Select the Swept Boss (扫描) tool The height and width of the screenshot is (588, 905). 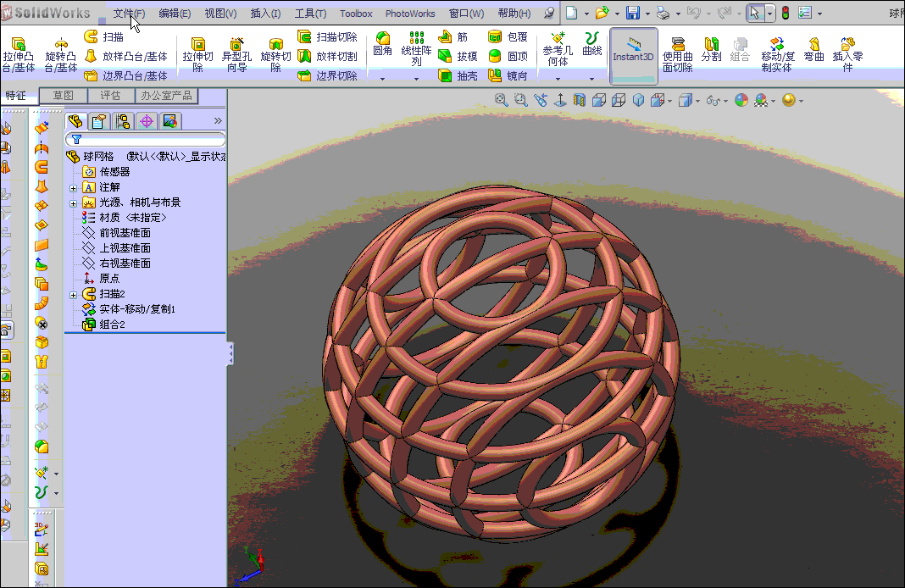104,37
